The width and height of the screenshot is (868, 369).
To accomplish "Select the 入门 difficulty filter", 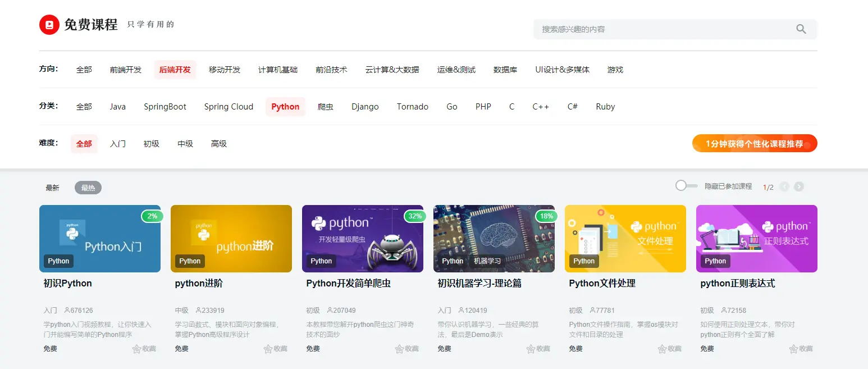I will click(x=117, y=144).
